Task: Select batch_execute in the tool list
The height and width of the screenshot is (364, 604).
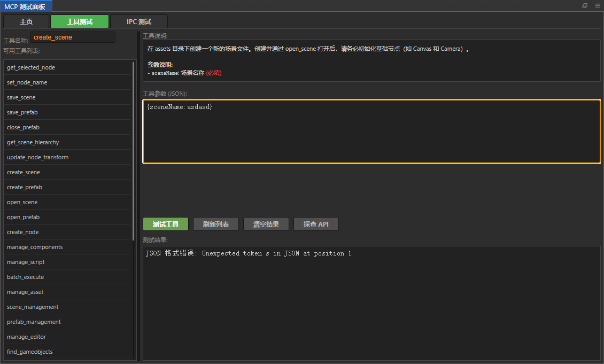Action: 67,277
